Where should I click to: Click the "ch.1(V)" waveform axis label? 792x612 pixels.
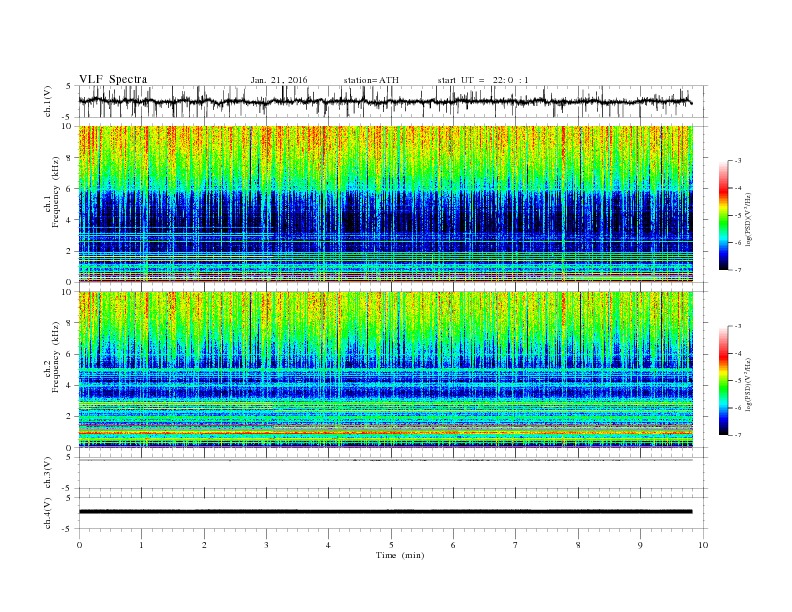click(x=48, y=101)
